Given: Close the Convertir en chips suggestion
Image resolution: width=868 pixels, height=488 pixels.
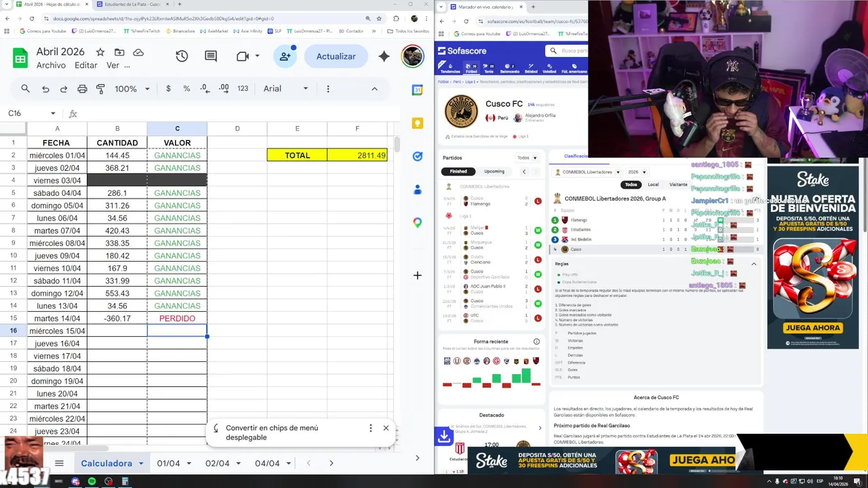Looking at the screenshot, I should point(386,428).
